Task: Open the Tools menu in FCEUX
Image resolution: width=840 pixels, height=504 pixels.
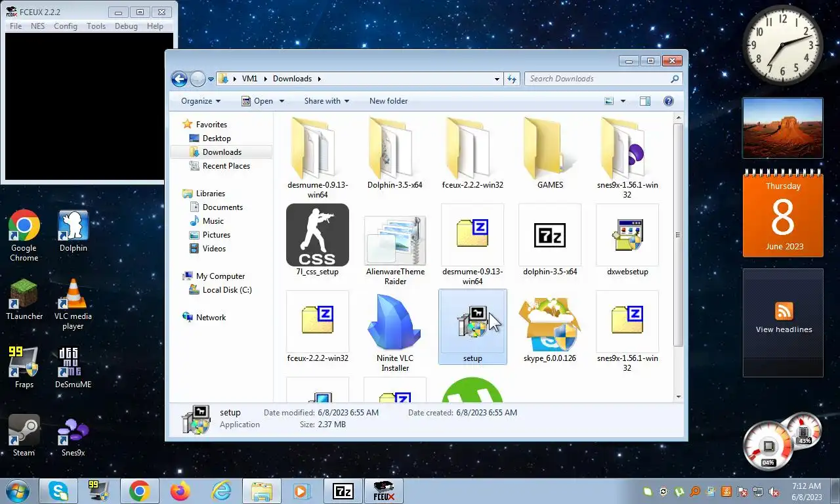Action: [x=96, y=26]
